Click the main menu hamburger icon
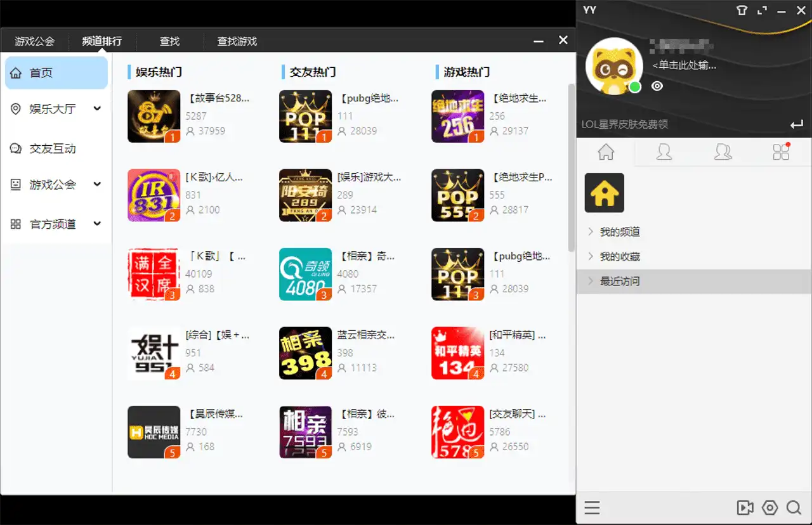812x525 pixels. pyautogui.click(x=592, y=508)
